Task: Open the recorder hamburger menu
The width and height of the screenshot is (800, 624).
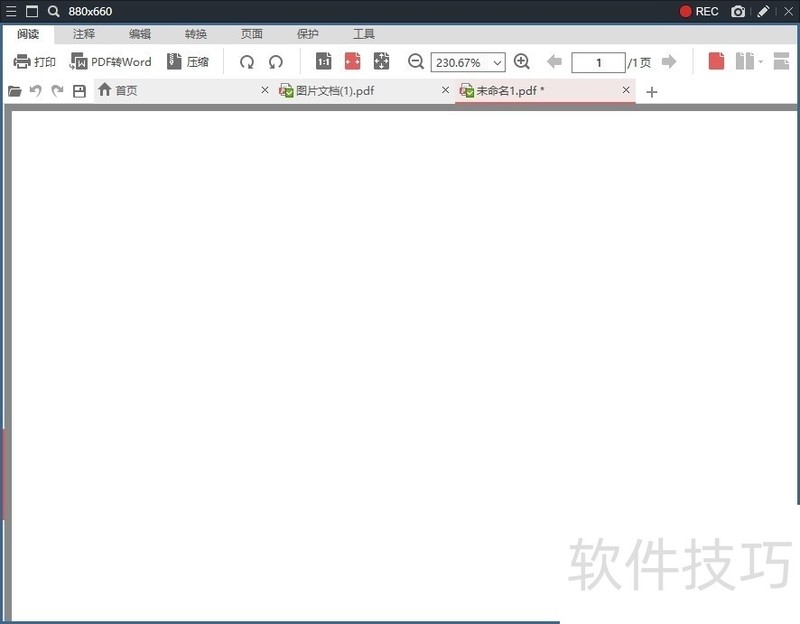Action: (11, 11)
